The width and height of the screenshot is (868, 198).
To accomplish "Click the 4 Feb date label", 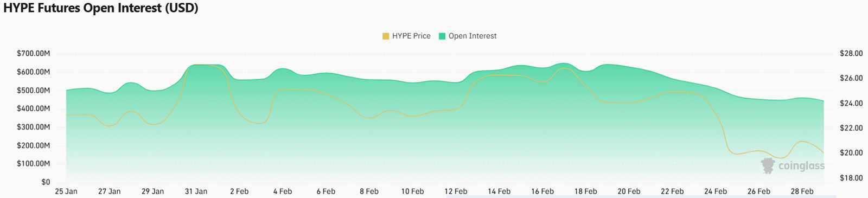I will coord(283,191).
